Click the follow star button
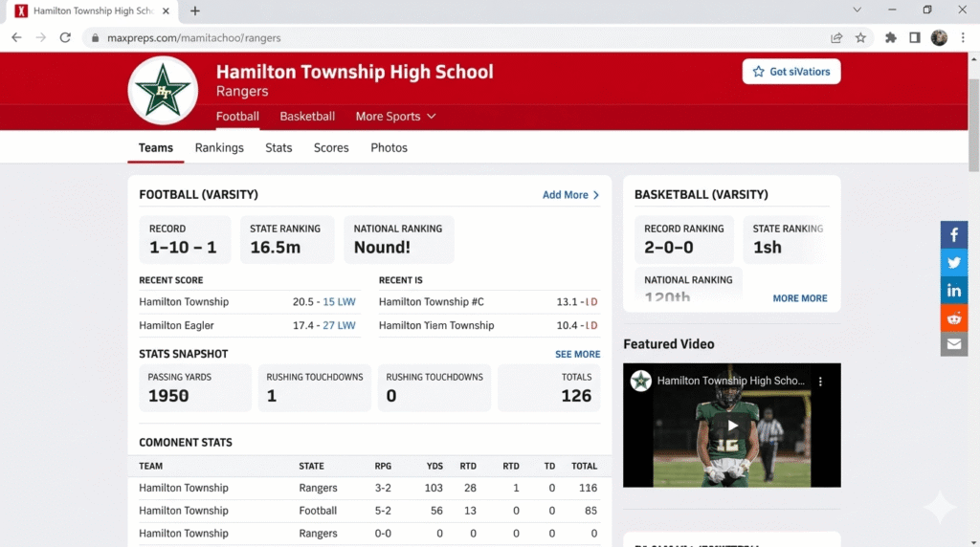 (791, 71)
